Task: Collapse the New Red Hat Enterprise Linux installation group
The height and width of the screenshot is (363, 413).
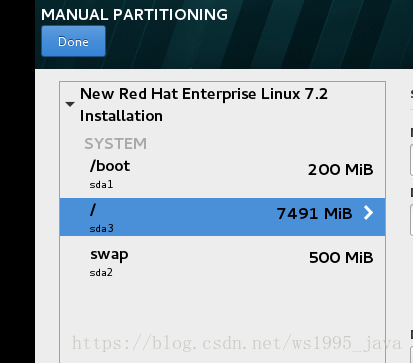Action: pos(70,105)
